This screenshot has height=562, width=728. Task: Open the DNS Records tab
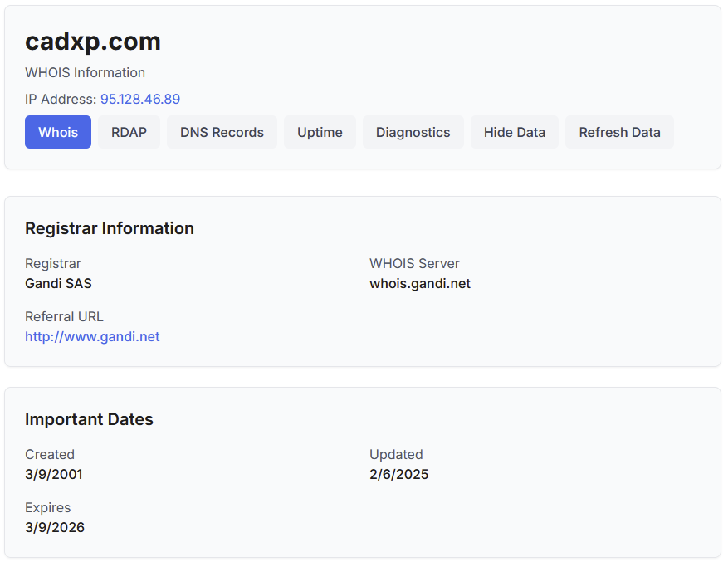222,132
